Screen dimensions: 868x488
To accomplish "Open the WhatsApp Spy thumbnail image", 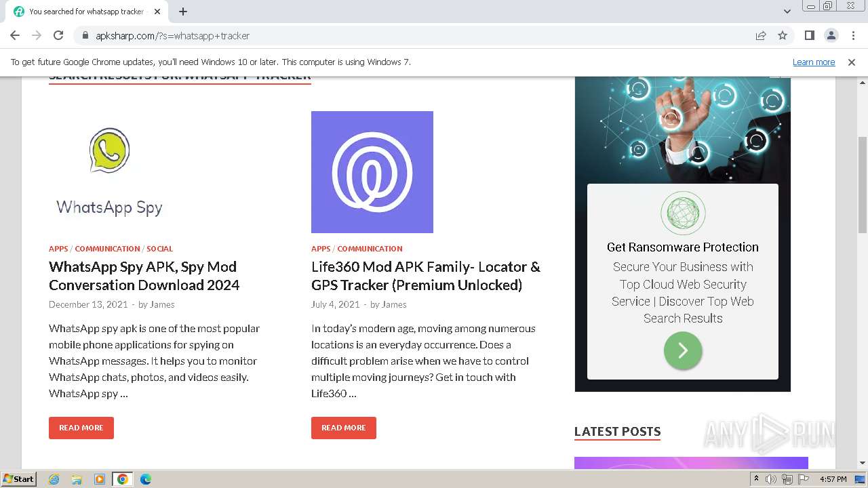I will click(109, 172).
